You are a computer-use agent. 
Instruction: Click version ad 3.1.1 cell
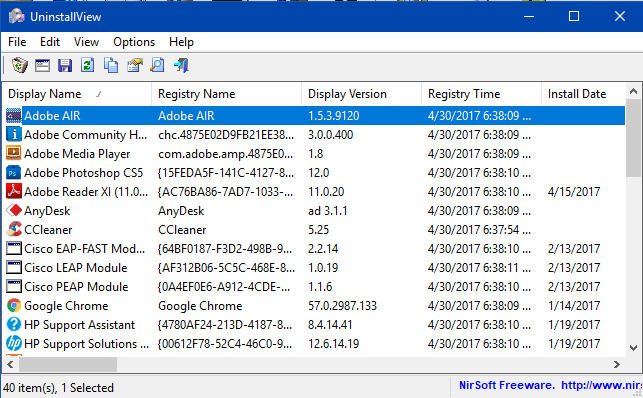pos(328,211)
